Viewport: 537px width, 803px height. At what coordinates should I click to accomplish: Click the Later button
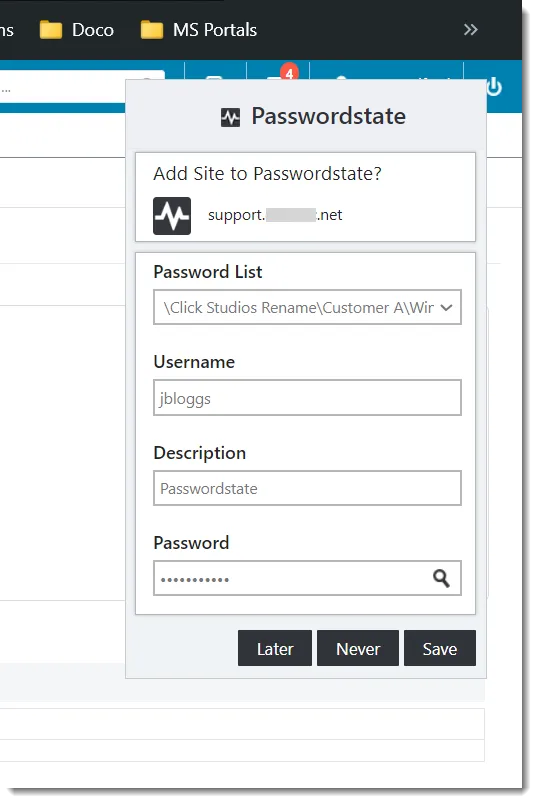pyautogui.click(x=275, y=648)
